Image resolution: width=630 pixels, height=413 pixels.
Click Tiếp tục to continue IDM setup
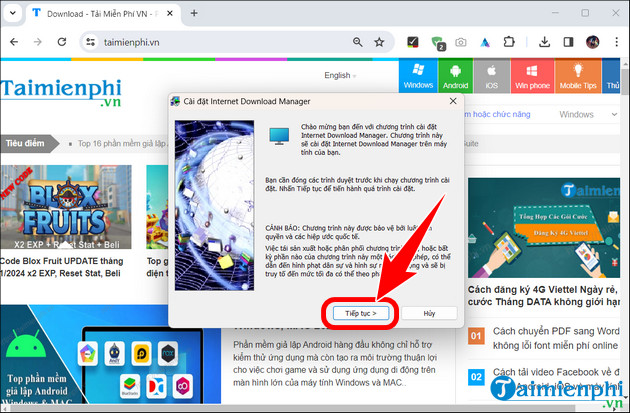pyautogui.click(x=361, y=313)
